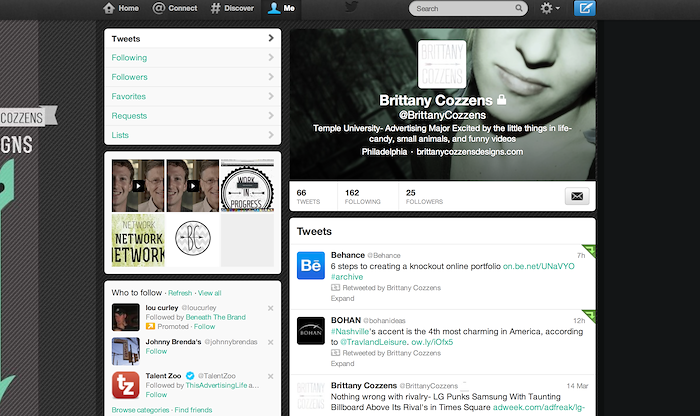Open Browse categories link
Viewport: 700px width, 416px height.
[x=140, y=410]
